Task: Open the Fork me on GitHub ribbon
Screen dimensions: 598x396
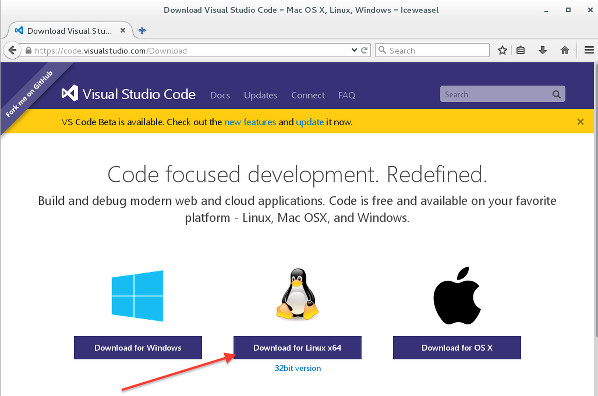Action: click(29, 94)
